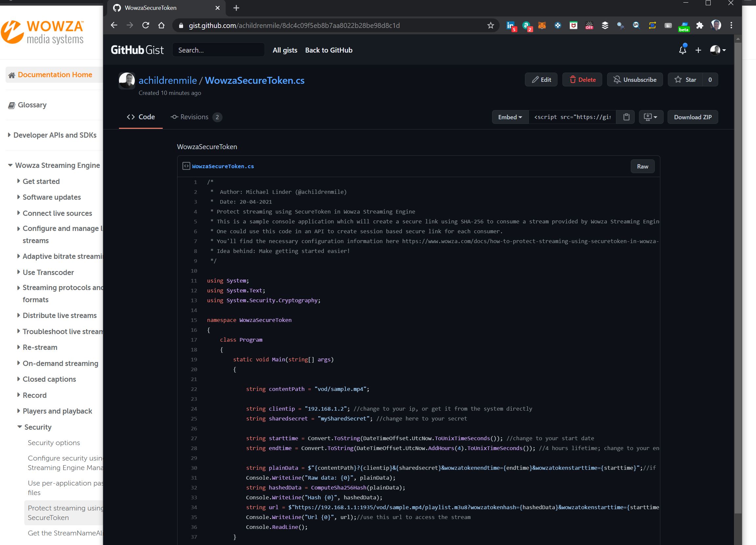
Task: Open the desktop download dropdown
Action: 651,117
